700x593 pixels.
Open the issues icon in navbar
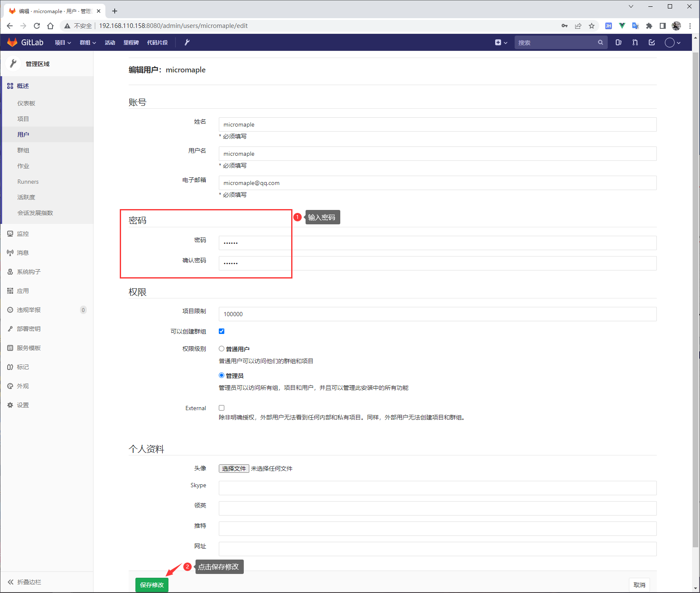pos(618,42)
